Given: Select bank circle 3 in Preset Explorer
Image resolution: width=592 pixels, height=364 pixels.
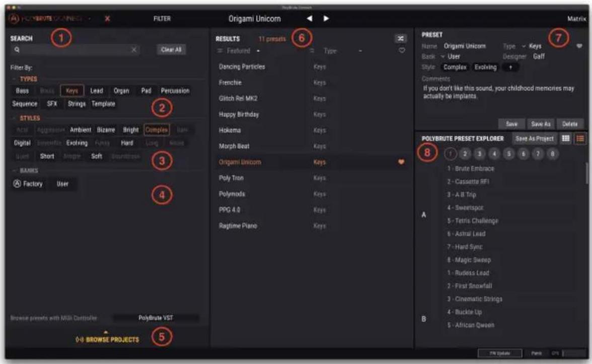Looking at the screenshot, I should point(479,154).
